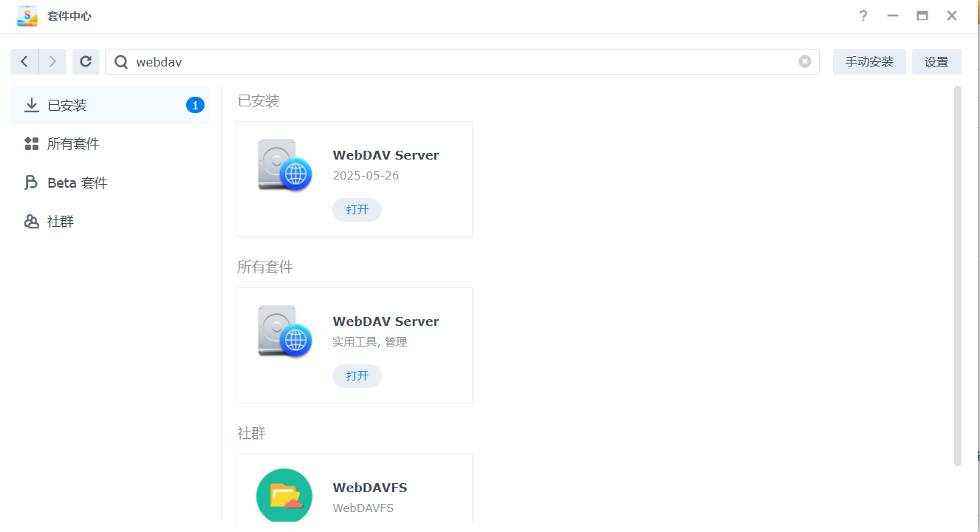
Task: Click WebDAV Server icon under 已安装
Action: tap(284, 165)
